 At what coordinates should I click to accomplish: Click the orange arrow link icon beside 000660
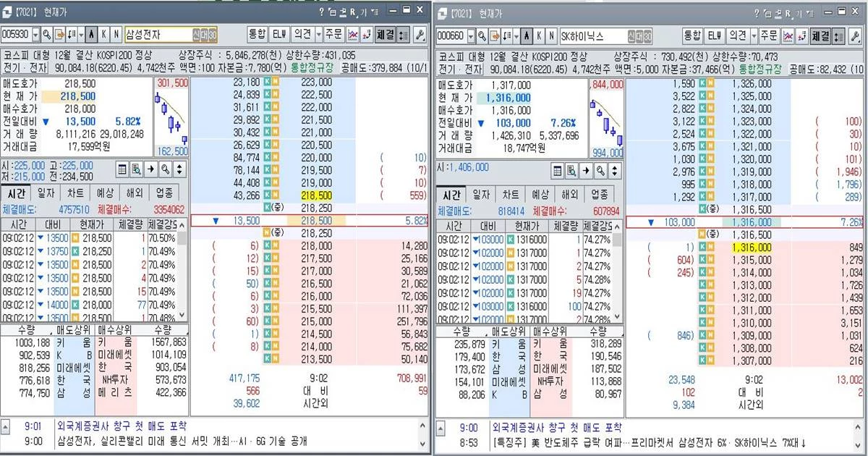[x=493, y=35]
